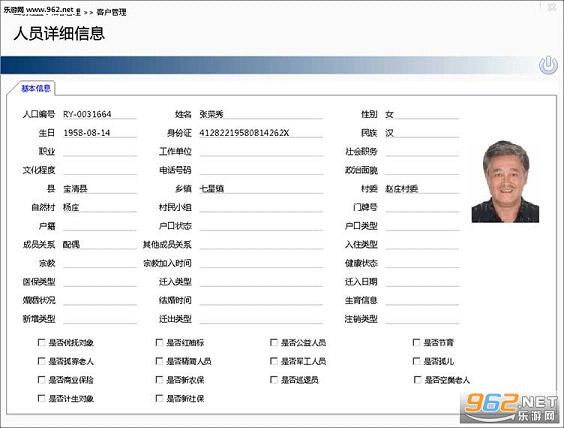The width and height of the screenshot is (564, 428).
Task: Close the 人员详细信息 window
Action: pos(552,6)
